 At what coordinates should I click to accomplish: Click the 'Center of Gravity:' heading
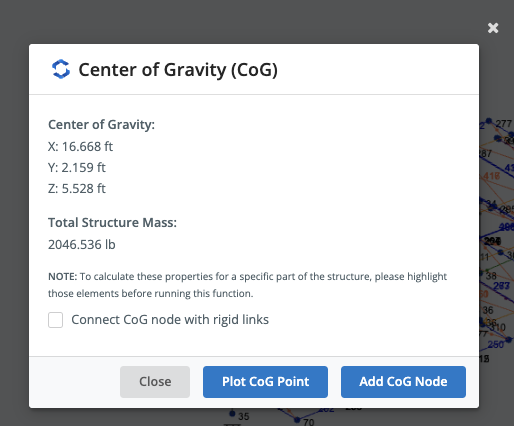click(101, 125)
